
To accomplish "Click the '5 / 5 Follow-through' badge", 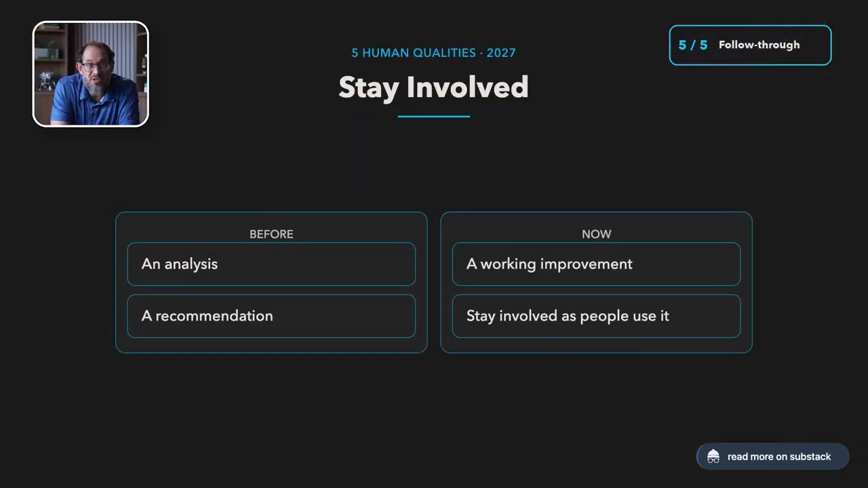I will point(750,45).
